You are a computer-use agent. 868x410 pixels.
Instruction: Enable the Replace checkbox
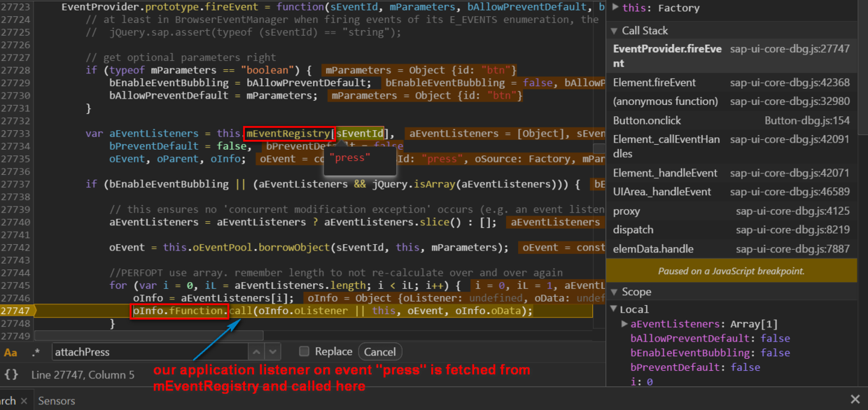(x=304, y=351)
